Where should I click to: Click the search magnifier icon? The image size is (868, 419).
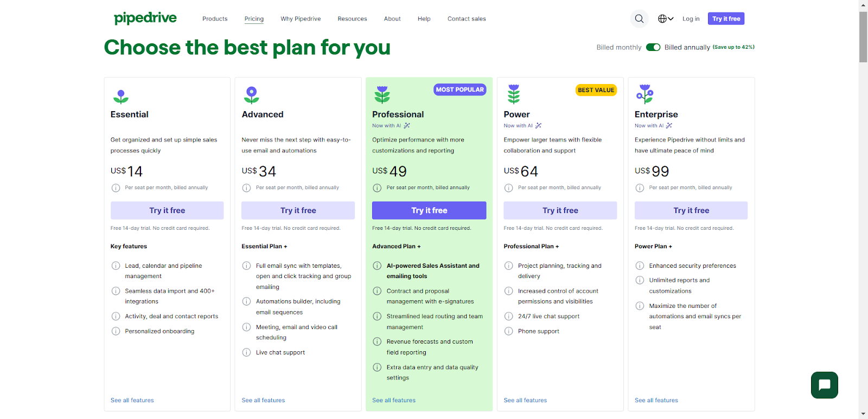[639, 19]
